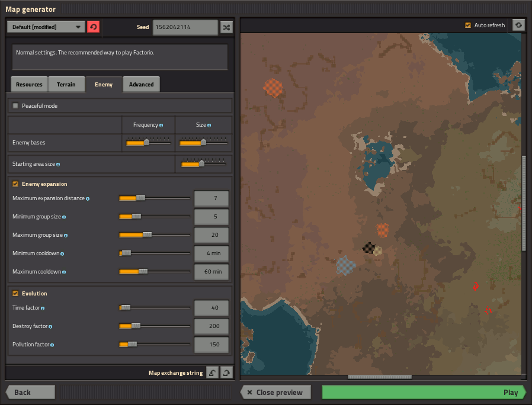Edit the Time factor value 40

coord(211,308)
